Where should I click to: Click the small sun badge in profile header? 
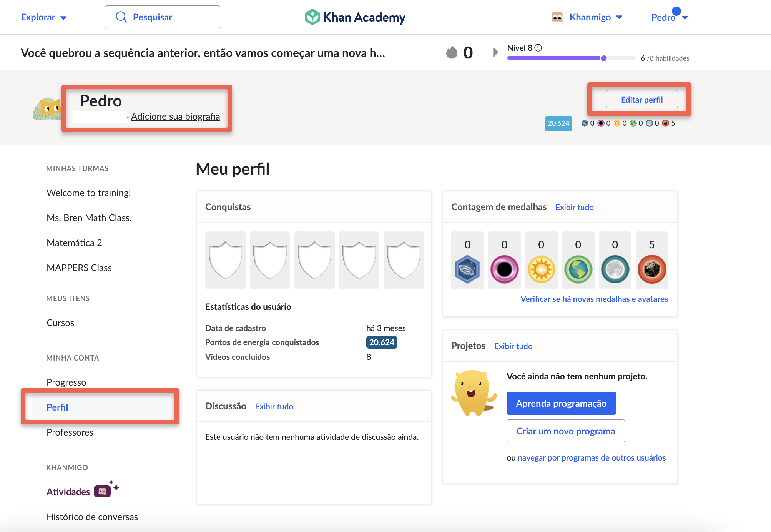617,123
